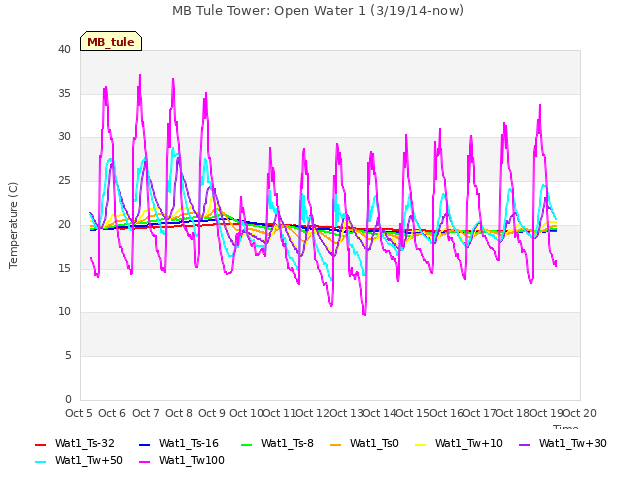Click the Wat1_Tw100 legend label

(x=192, y=460)
